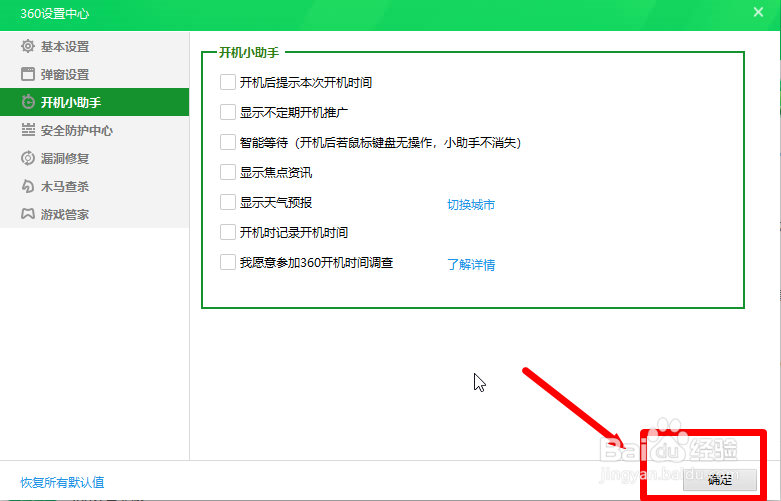Open the 了解详情 link
Viewport: 781px width, 501px height.
(x=471, y=264)
